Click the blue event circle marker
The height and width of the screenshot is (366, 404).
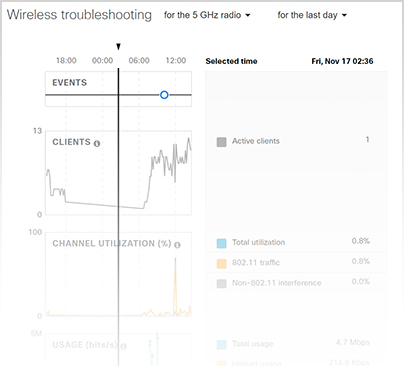164,95
